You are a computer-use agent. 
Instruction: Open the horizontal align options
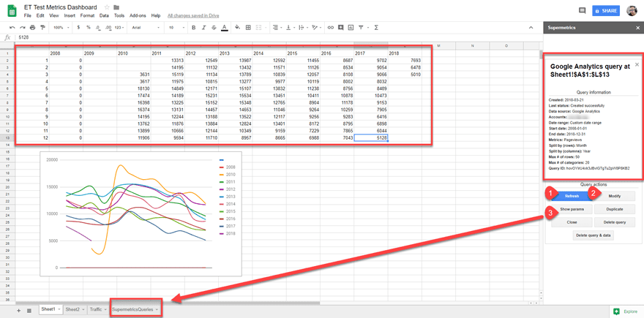pos(277,28)
